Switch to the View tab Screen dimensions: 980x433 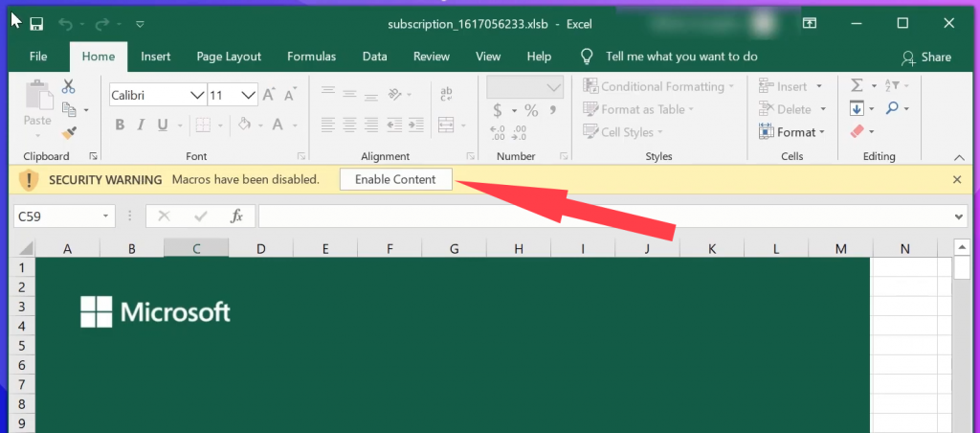tap(488, 57)
